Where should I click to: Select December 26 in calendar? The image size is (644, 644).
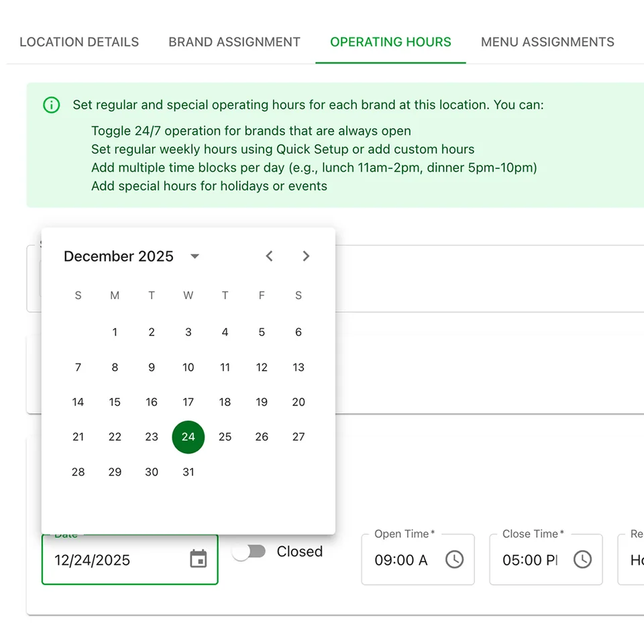[262, 437]
